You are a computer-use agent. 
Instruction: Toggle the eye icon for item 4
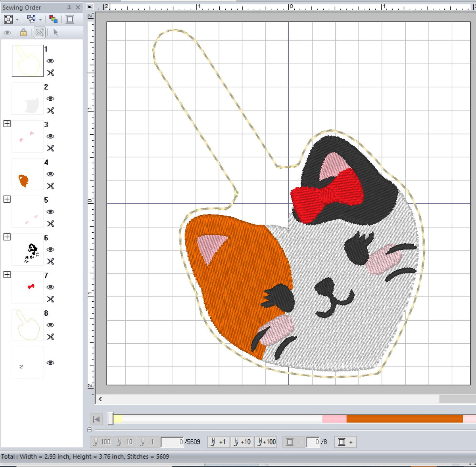click(x=50, y=174)
